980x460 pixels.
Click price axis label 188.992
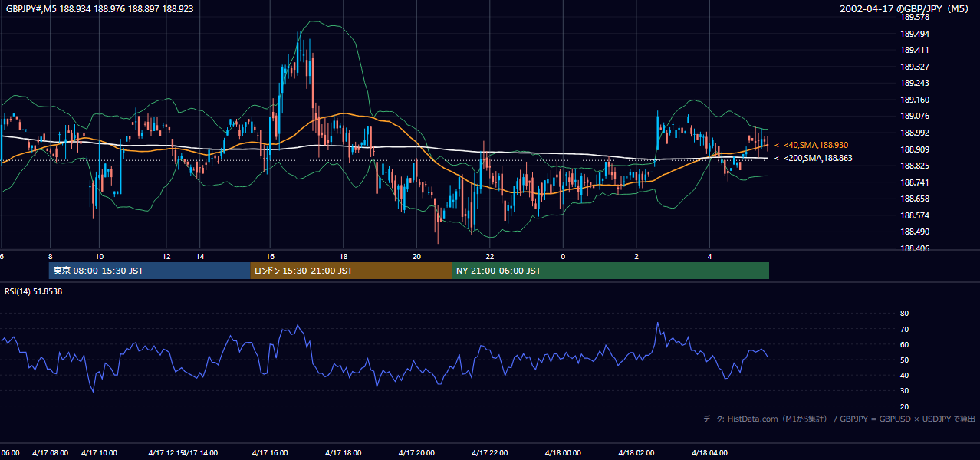[915, 133]
